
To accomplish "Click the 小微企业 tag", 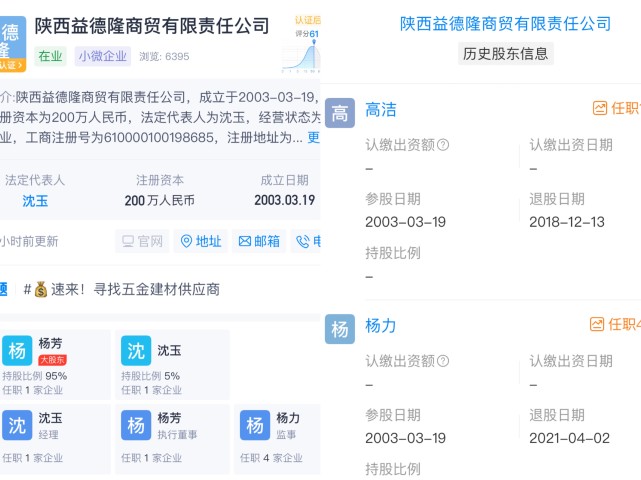I will coord(103,56).
